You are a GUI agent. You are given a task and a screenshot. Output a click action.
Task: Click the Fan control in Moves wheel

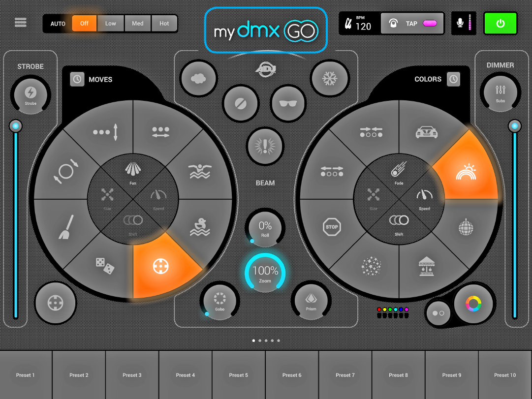133,173
